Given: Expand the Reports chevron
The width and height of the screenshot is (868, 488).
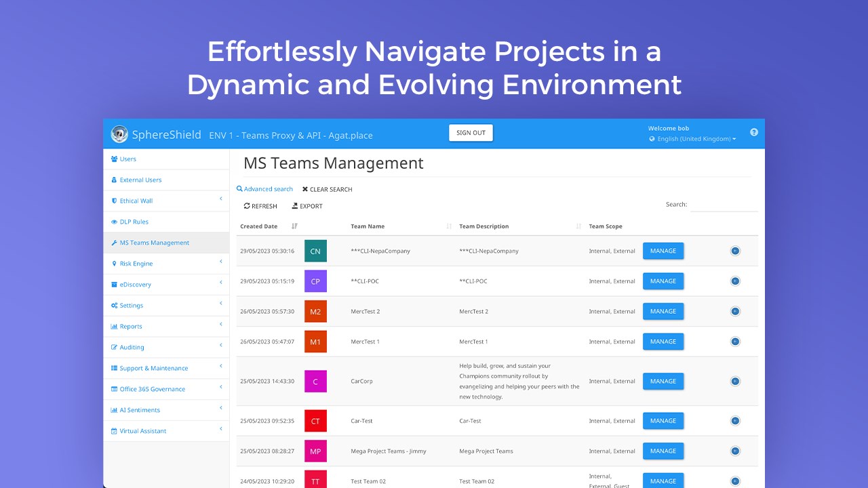Looking at the screenshot, I should [221, 324].
